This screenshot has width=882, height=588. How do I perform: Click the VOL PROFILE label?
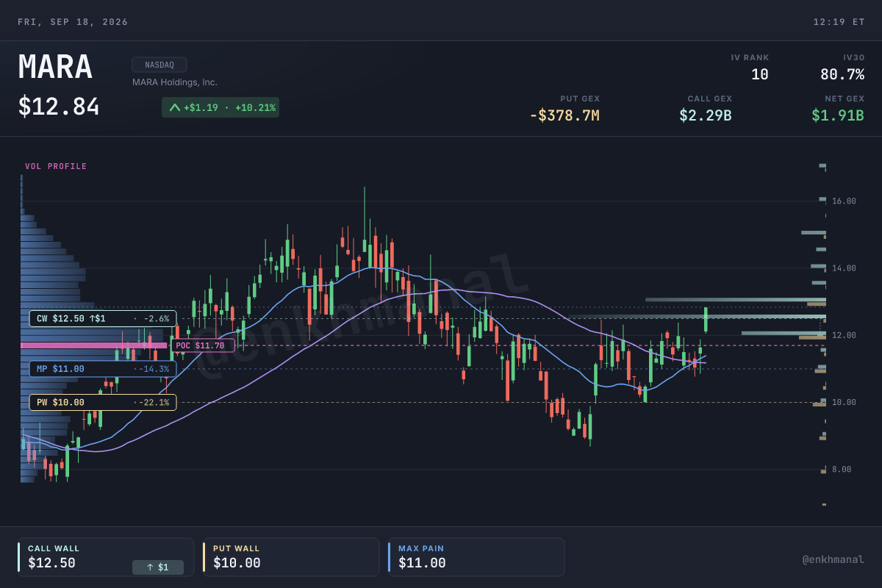56,167
